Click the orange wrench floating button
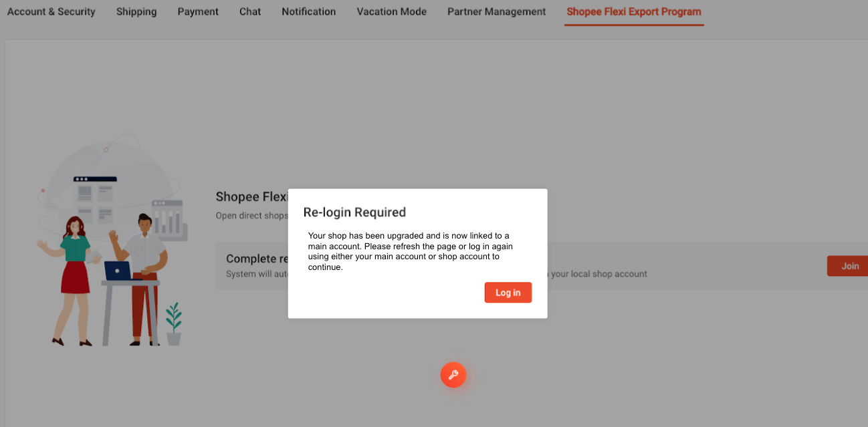The width and height of the screenshot is (868, 427). coord(453,375)
